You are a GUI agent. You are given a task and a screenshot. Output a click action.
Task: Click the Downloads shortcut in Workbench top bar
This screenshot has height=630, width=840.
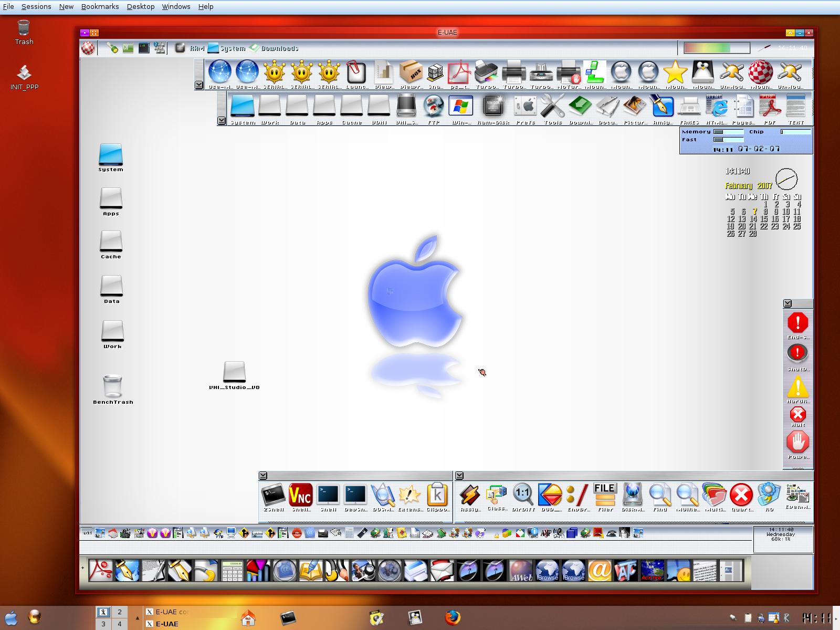pyautogui.click(x=274, y=48)
